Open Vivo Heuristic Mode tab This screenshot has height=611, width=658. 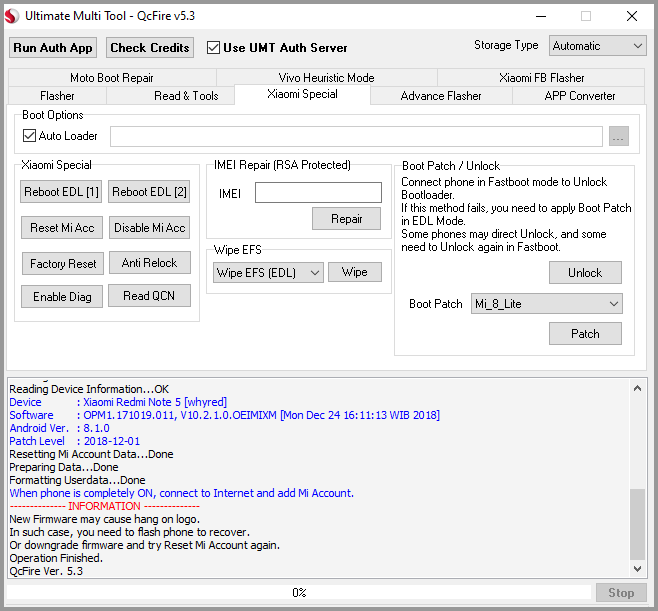click(x=326, y=78)
